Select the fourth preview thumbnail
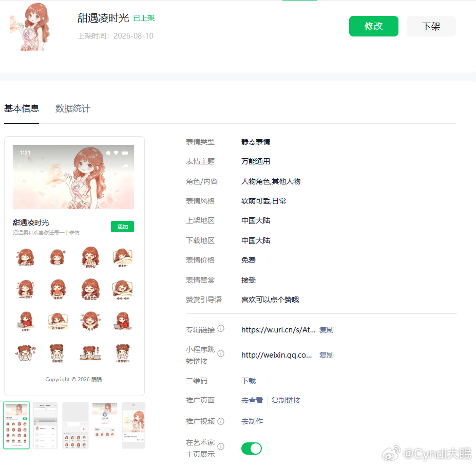This screenshot has width=476, height=466. click(x=105, y=425)
